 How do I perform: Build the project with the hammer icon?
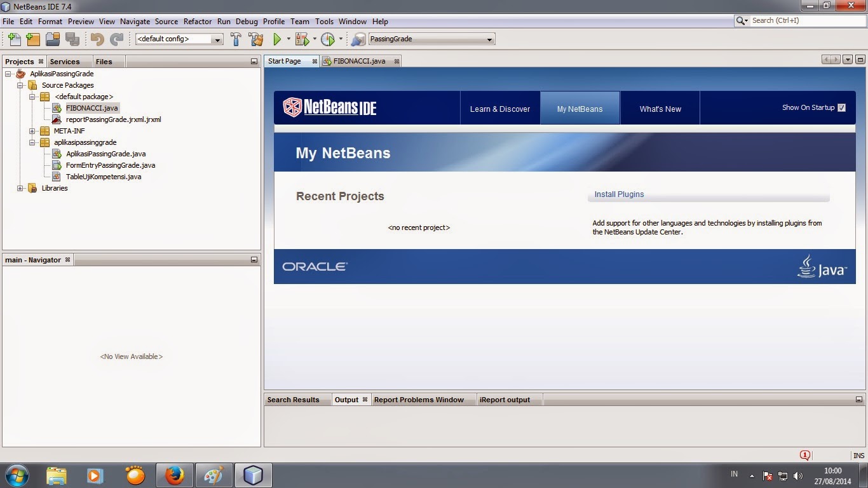pos(236,39)
